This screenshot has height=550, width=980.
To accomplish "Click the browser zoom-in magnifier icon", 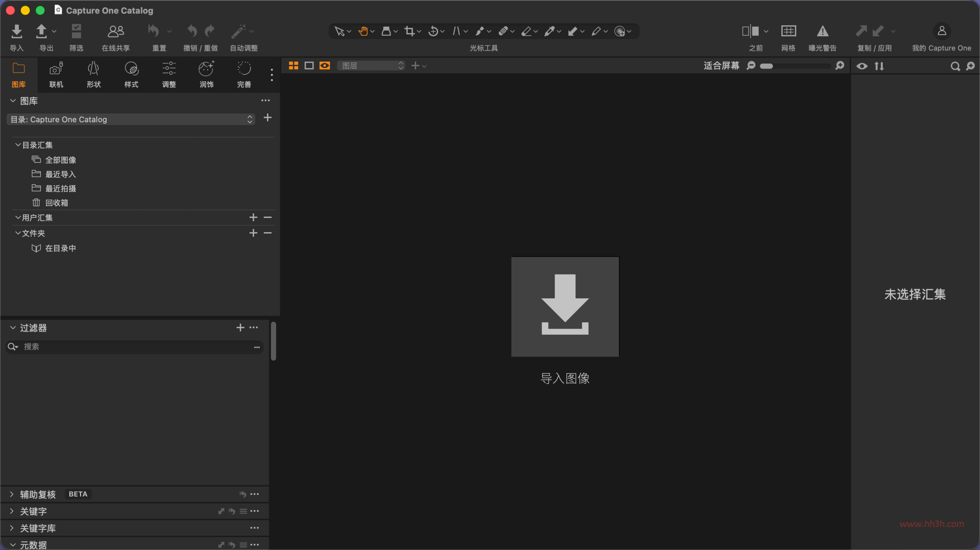I will pyautogui.click(x=970, y=66).
